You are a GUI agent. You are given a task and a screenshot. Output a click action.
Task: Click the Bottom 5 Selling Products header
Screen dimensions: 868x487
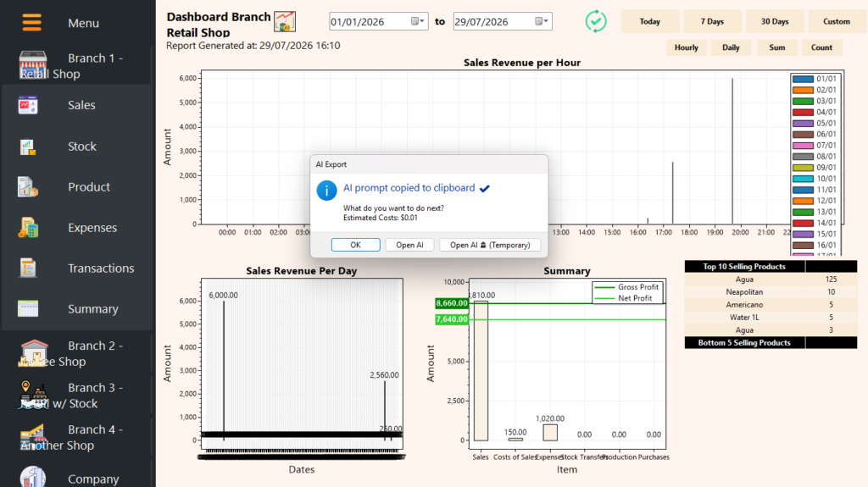[744, 343]
